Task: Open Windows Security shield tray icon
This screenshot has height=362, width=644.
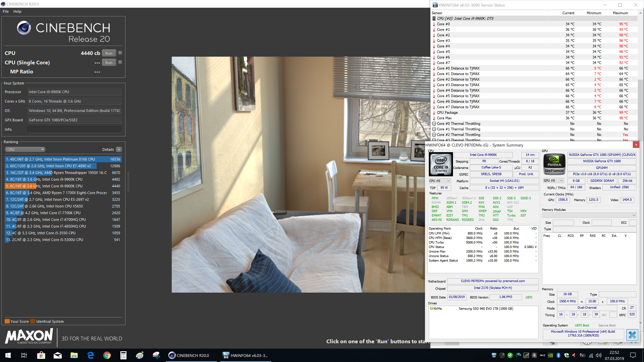Action: point(567,355)
